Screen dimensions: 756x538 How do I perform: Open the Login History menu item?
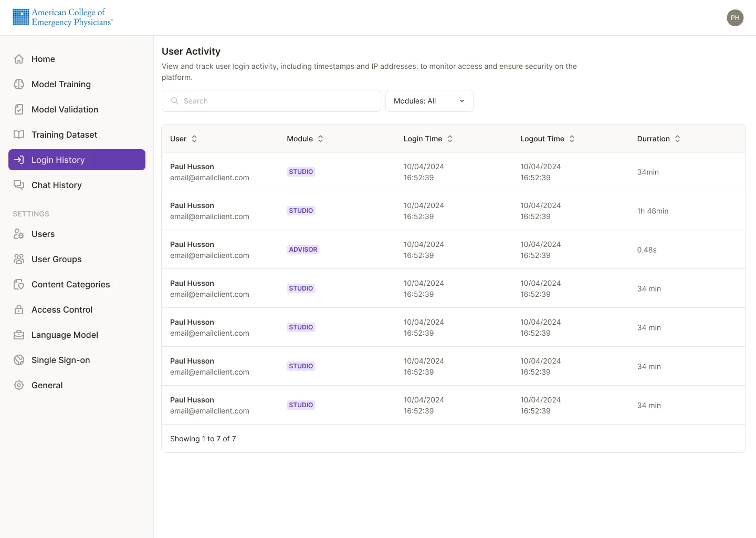(x=77, y=160)
